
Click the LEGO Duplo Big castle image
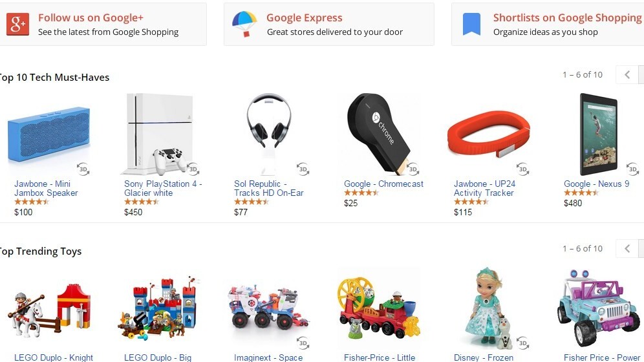pyautogui.click(x=158, y=309)
